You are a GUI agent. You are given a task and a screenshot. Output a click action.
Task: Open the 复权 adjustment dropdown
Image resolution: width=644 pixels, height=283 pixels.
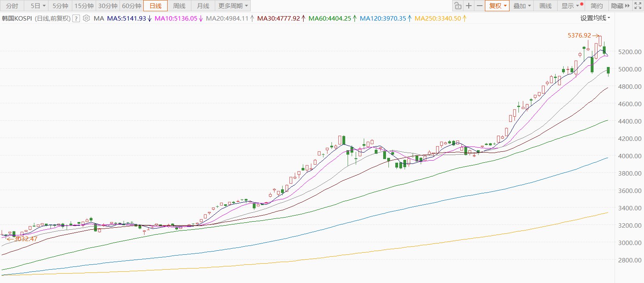(497, 6)
